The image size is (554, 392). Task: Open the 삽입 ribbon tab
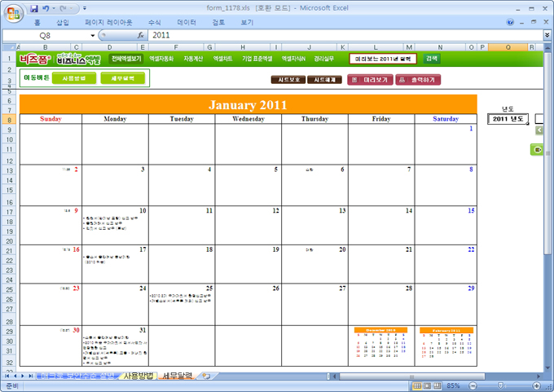[x=63, y=22]
